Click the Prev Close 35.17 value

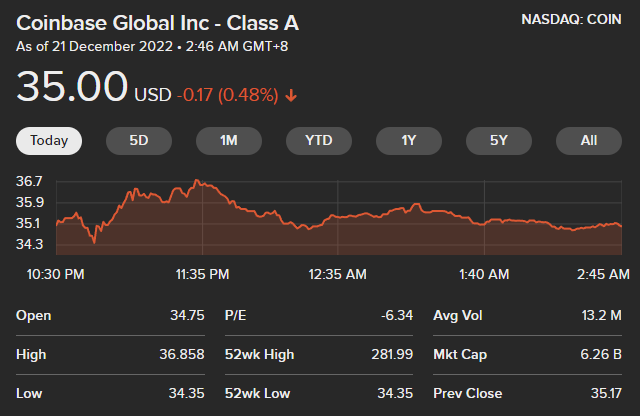(x=605, y=393)
